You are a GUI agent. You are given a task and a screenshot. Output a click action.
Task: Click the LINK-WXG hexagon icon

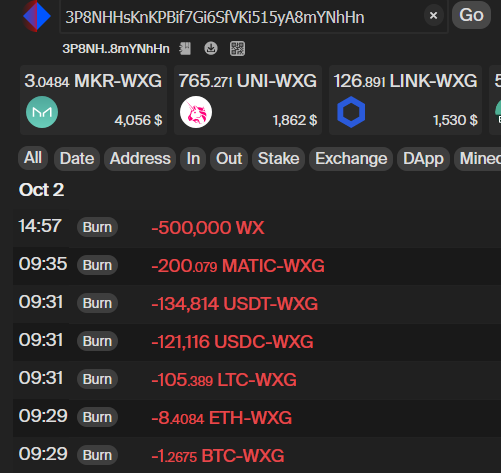[351, 112]
